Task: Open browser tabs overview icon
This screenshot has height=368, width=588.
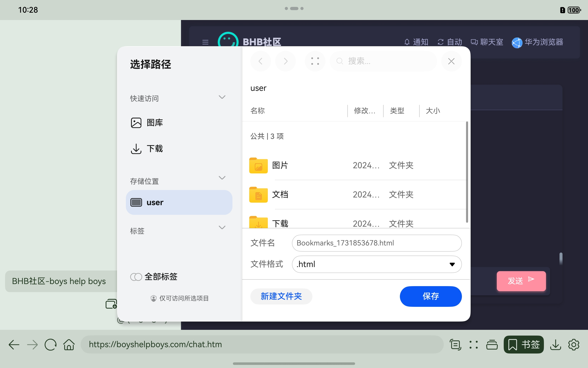Action: coord(492,345)
